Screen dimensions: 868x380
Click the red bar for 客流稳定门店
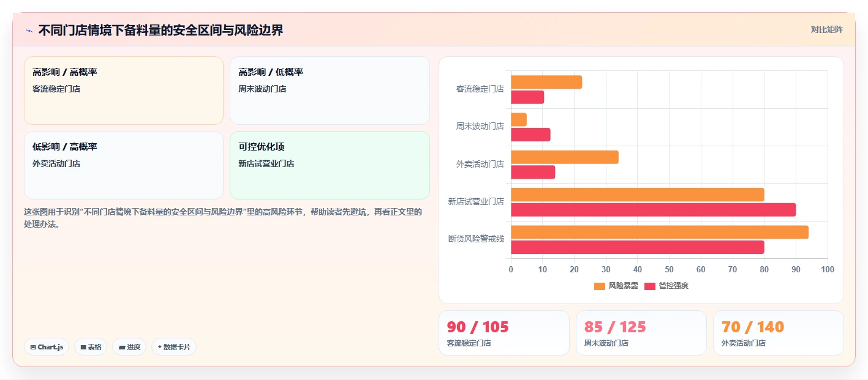(527, 97)
